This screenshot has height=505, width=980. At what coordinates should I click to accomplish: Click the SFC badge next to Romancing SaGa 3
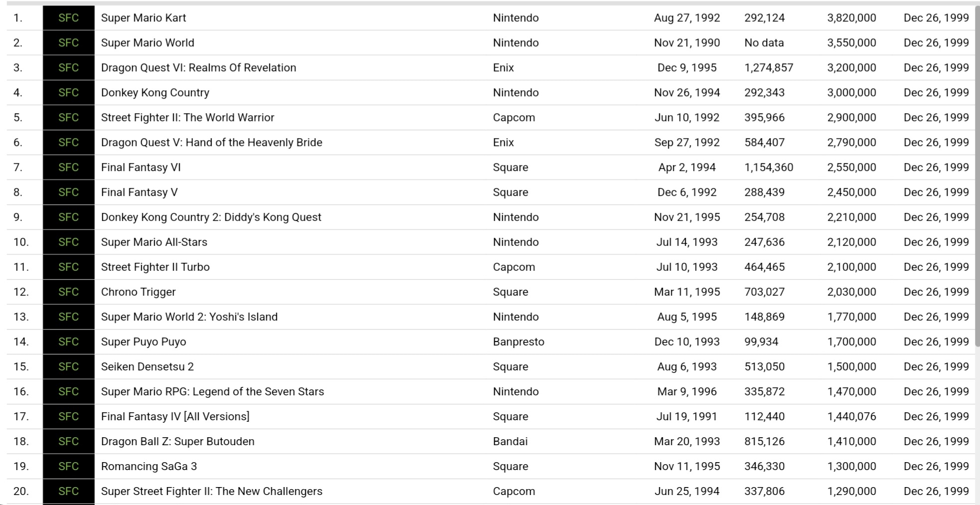click(68, 467)
